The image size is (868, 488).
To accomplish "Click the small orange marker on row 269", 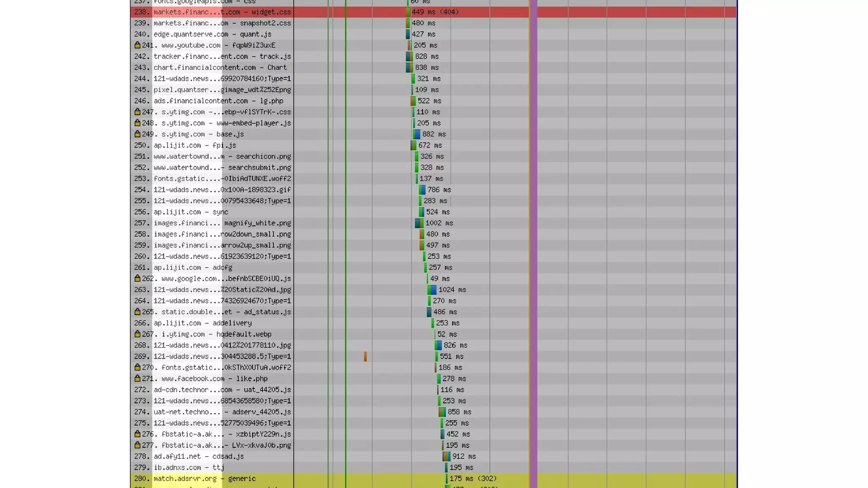I will (365, 356).
